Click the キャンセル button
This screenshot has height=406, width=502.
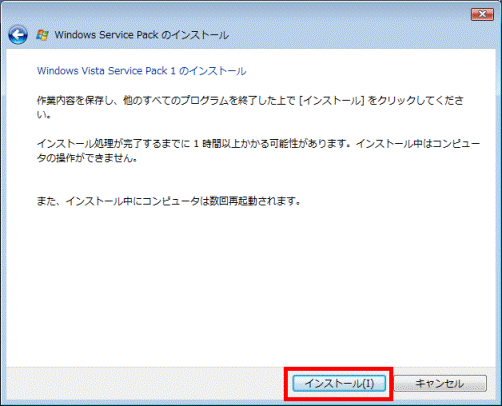440,383
